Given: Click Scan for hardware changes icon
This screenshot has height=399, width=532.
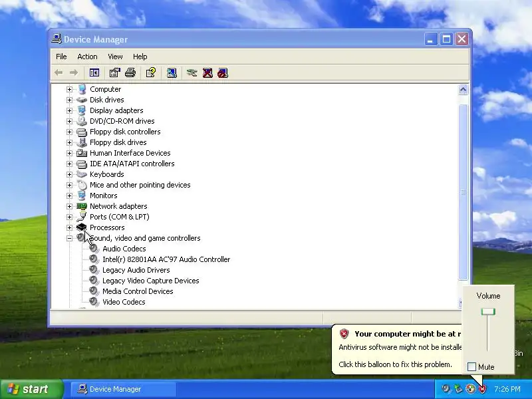Looking at the screenshot, I should coord(172,72).
